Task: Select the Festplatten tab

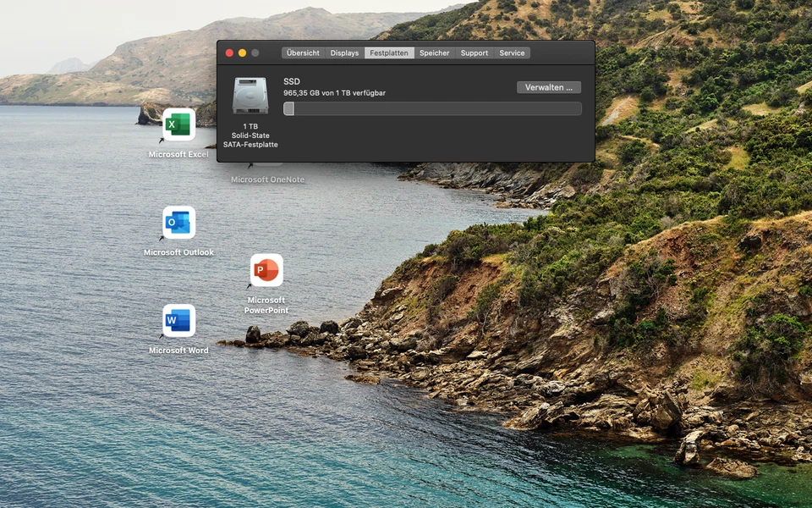Action: tap(389, 52)
